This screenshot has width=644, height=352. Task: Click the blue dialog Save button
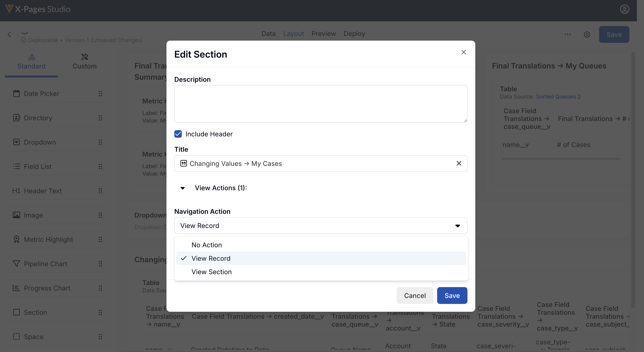tap(452, 296)
